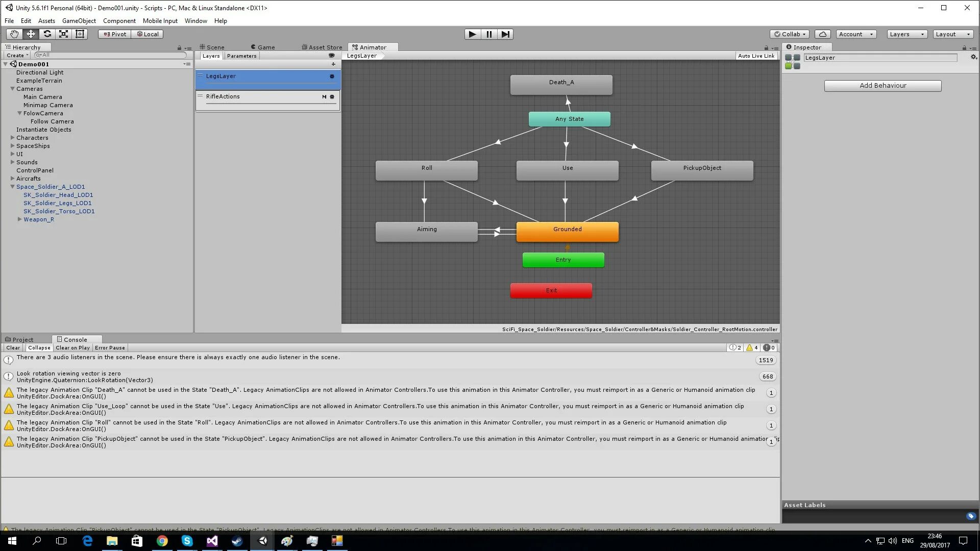Image resolution: width=980 pixels, height=551 pixels.
Task: Click the Add Behaviour button
Action: [x=883, y=86]
